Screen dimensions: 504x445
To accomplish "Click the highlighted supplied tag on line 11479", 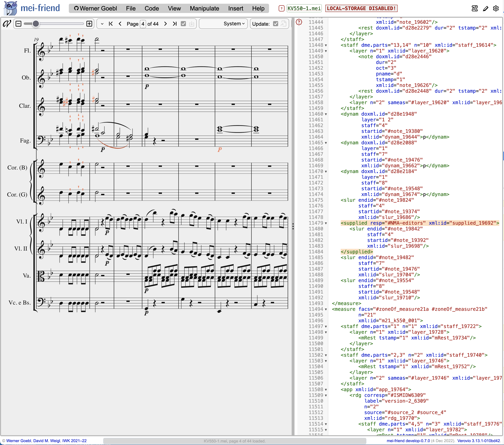I will point(420,223).
